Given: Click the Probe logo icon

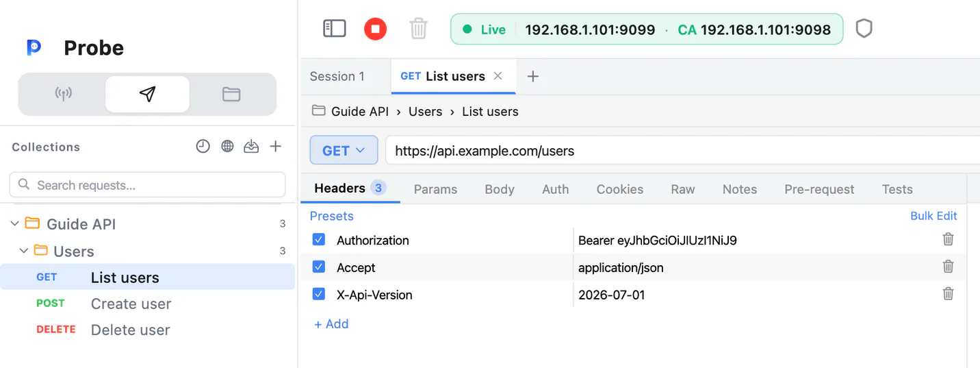Looking at the screenshot, I should pyautogui.click(x=34, y=47).
